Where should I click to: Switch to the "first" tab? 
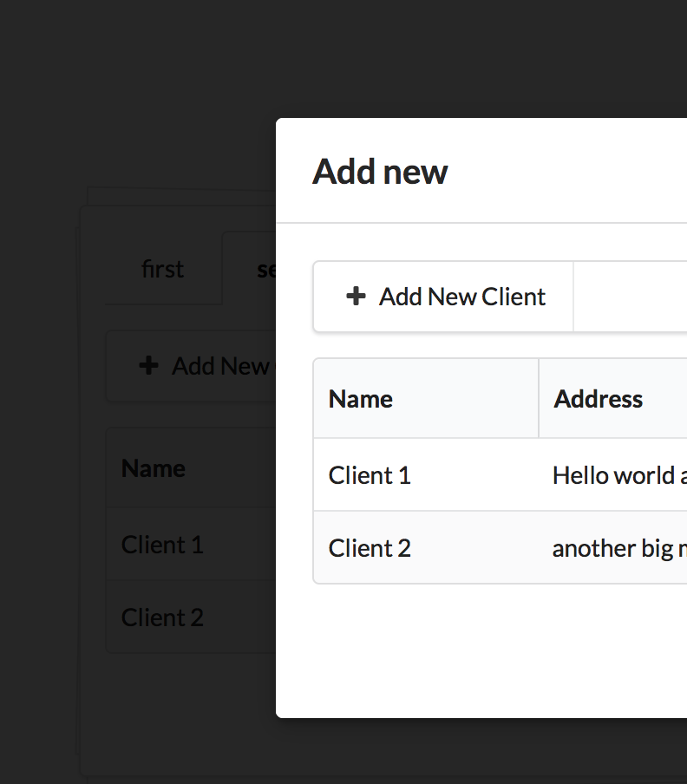tap(162, 269)
